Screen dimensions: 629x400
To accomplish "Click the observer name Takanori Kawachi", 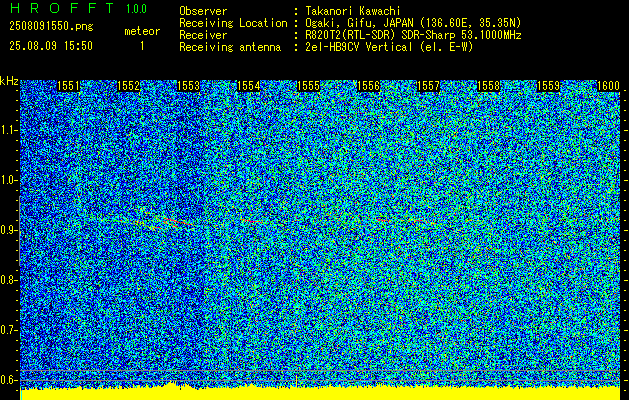I will 353,11.
